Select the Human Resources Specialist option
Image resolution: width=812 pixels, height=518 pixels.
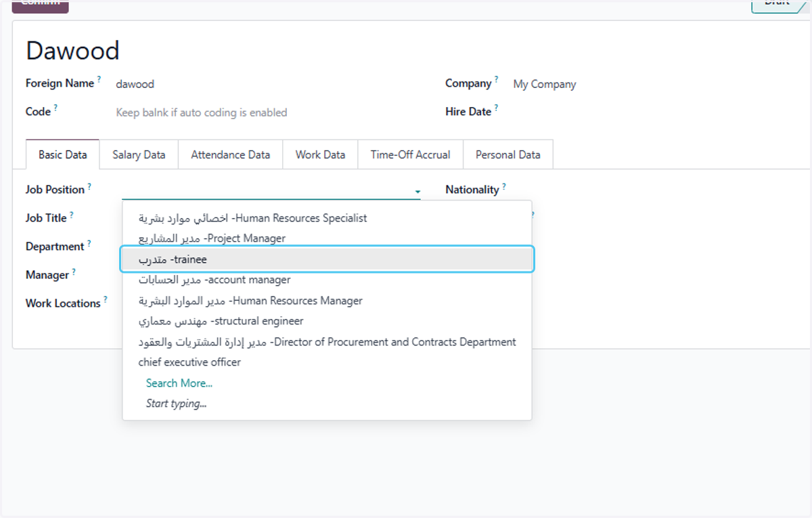click(x=328, y=218)
